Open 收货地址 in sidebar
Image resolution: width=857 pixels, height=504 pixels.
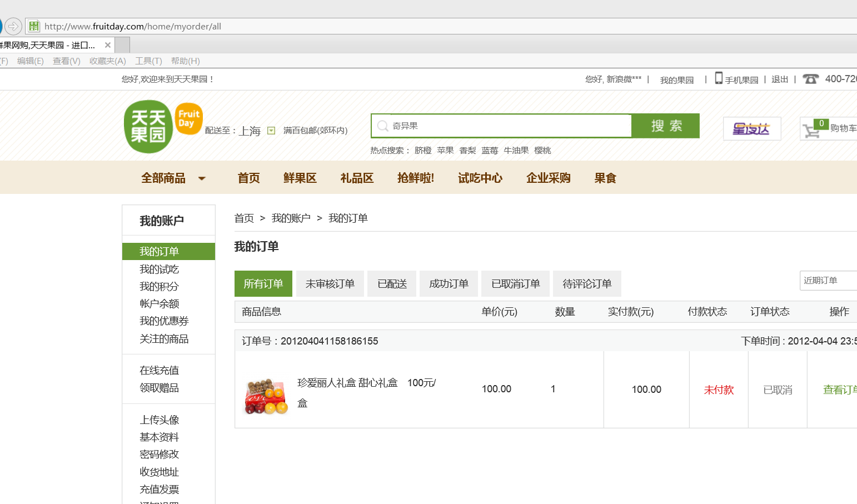(159, 472)
